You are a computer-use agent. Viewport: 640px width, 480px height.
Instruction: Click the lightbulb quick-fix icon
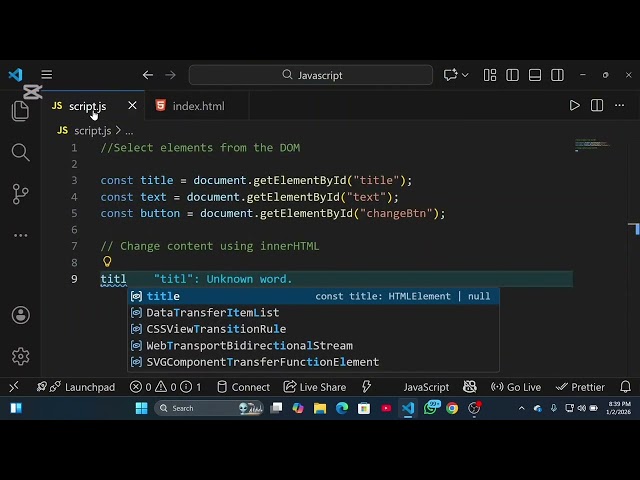107,261
